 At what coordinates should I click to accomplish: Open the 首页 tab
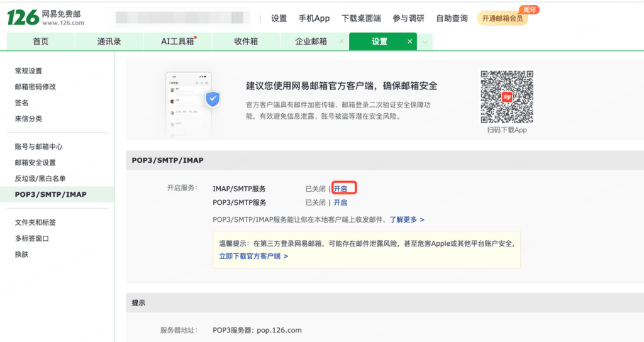[x=41, y=41]
